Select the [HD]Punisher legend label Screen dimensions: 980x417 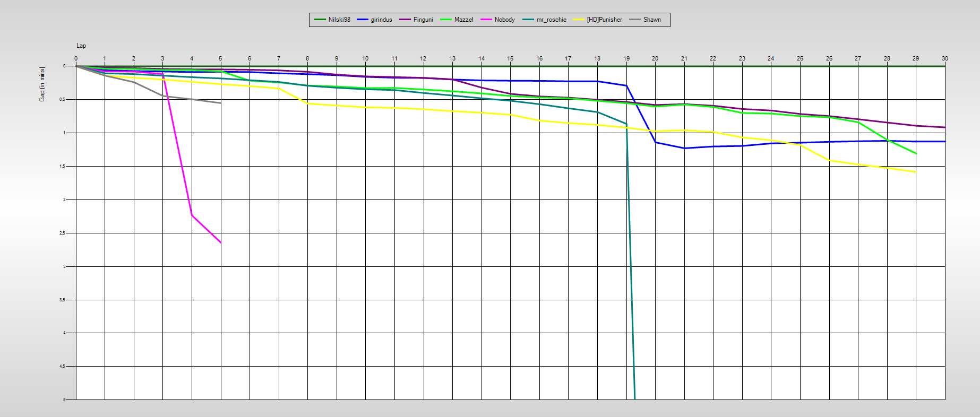[604, 20]
